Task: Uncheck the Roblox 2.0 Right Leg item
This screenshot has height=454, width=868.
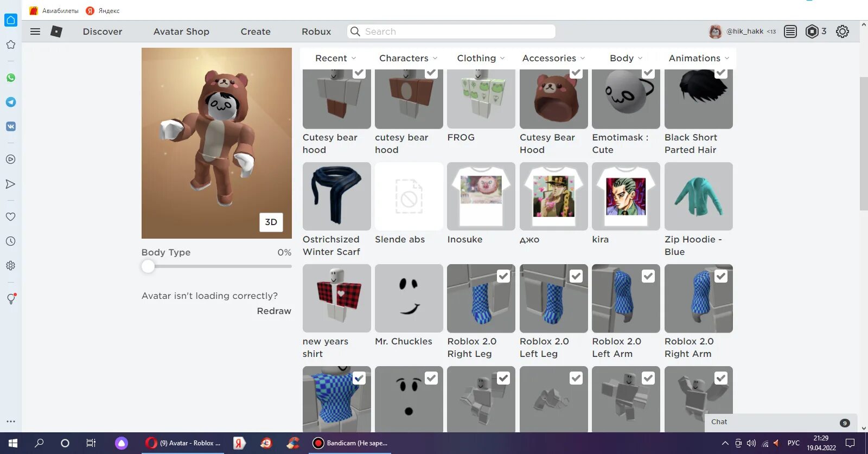Action: (x=503, y=276)
